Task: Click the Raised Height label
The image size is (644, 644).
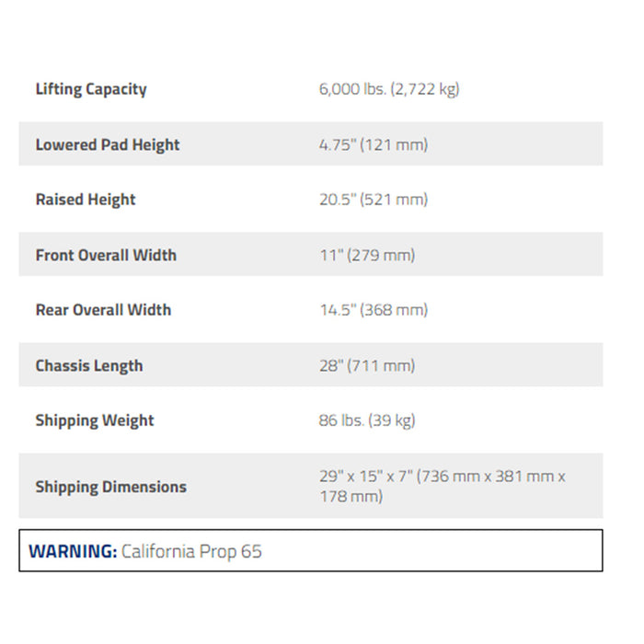Action: (x=86, y=200)
